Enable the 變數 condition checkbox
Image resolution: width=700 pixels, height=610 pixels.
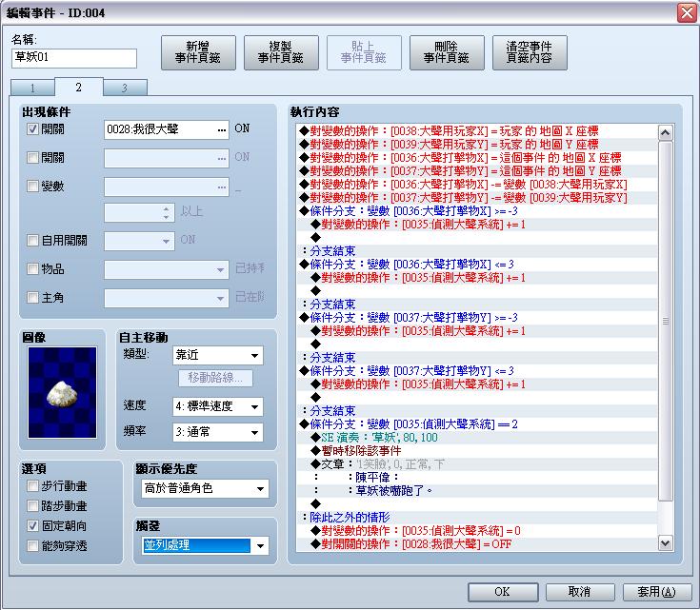point(32,187)
